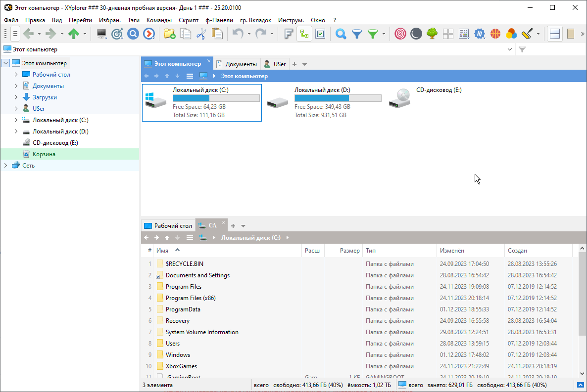Click the letter F toolbar icon
Image resolution: width=587 pixels, height=392 pixels.
coord(288,34)
